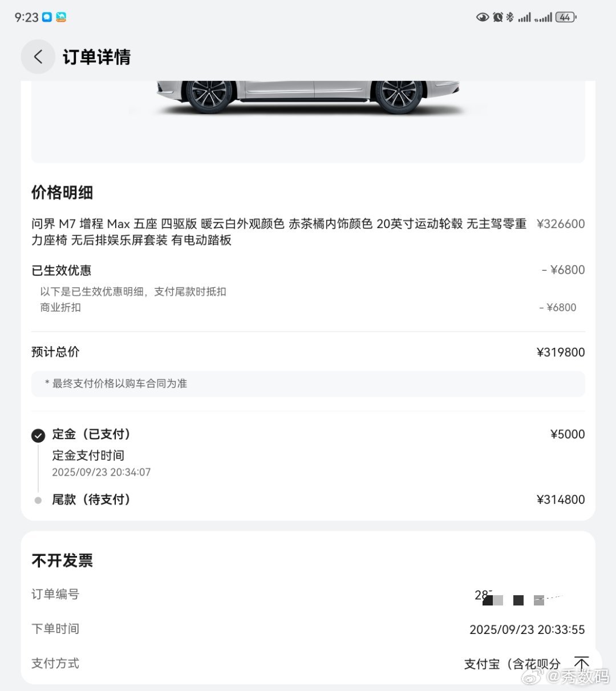Tap the 预计总价 ¥319800 amount
616x691 pixels.
tap(560, 352)
